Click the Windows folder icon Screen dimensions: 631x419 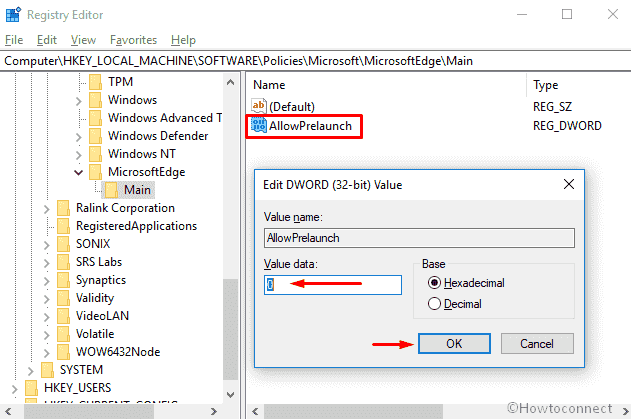95,100
